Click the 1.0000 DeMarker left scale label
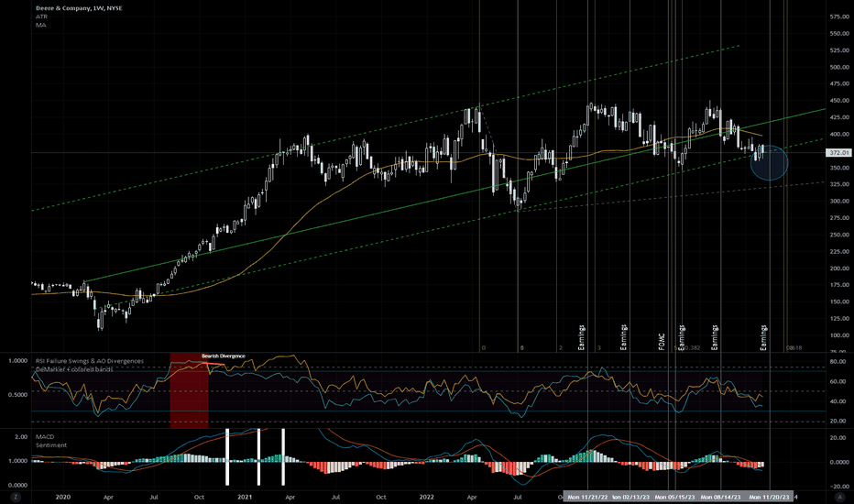Screen dimensions: 854x504 click(x=18, y=361)
